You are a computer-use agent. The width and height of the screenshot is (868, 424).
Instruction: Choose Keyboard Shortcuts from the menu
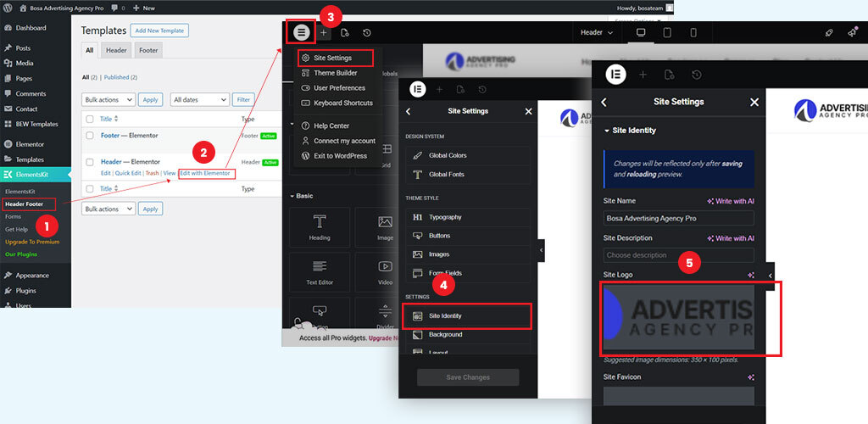tap(343, 103)
